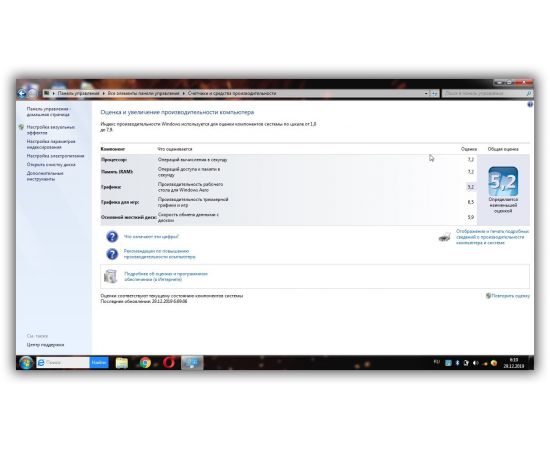Screen dimensions: 550x450
Task: Open Настройка визуальных эффектов link
Action: [51, 130]
